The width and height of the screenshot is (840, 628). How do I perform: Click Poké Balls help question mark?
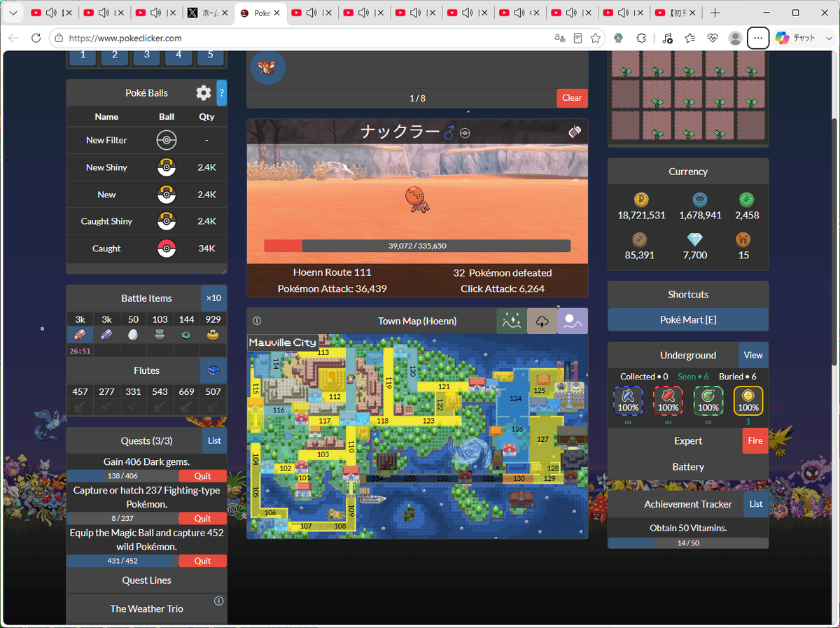(x=221, y=92)
